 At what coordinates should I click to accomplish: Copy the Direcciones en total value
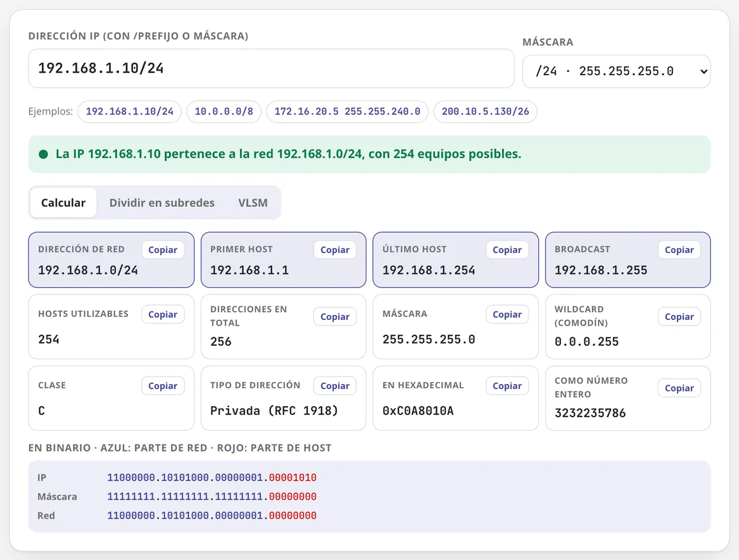pyautogui.click(x=335, y=316)
